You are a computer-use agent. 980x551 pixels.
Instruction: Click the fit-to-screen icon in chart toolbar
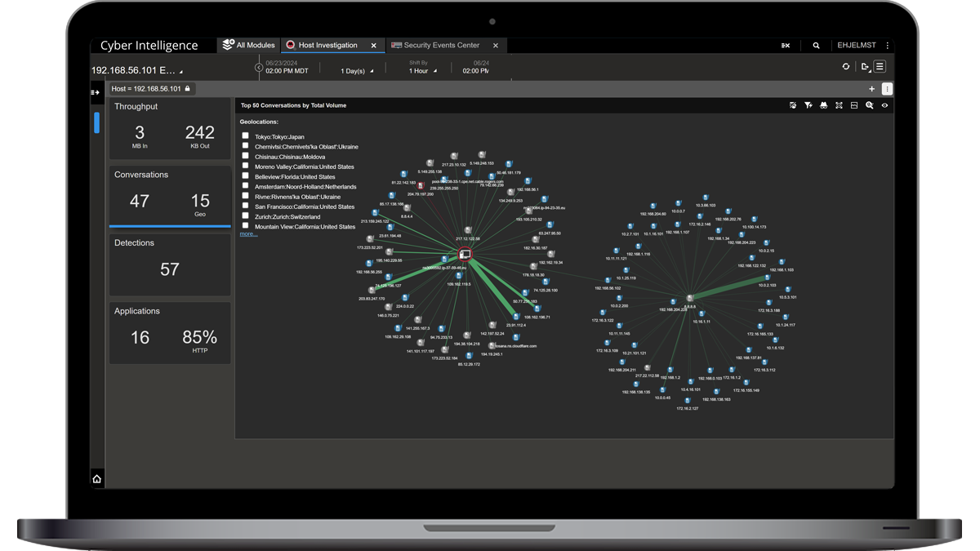coord(839,105)
